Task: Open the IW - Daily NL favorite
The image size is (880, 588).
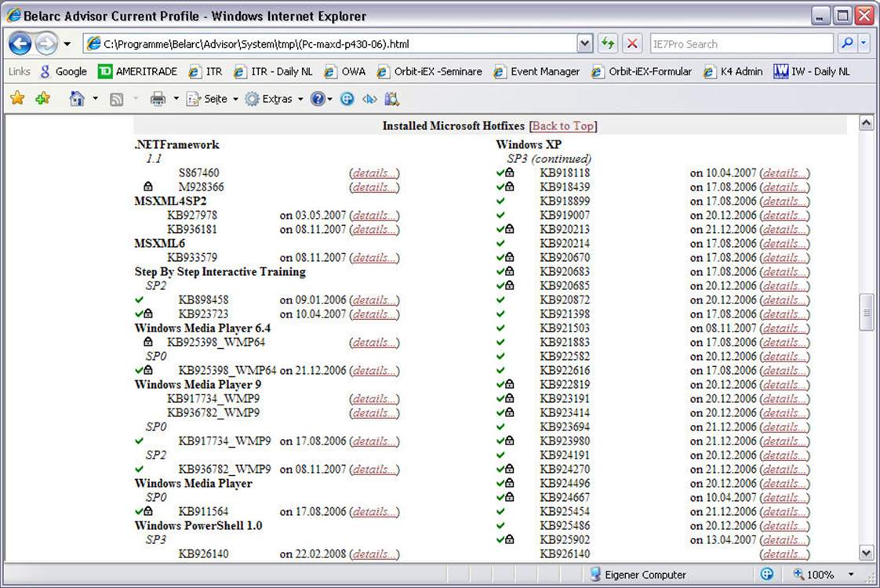Action: [812, 72]
